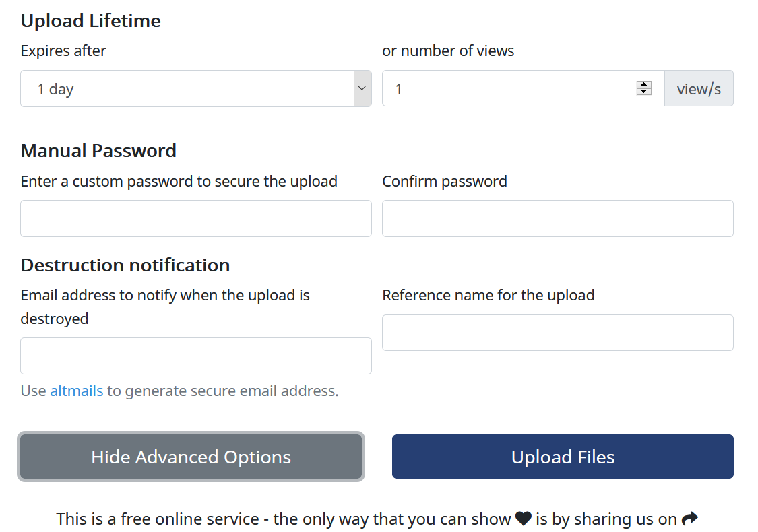Viewport: 758px width, 532px height.
Task: Click the footer share icon after 'sharing us on'
Action: click(x=689, y=518)
